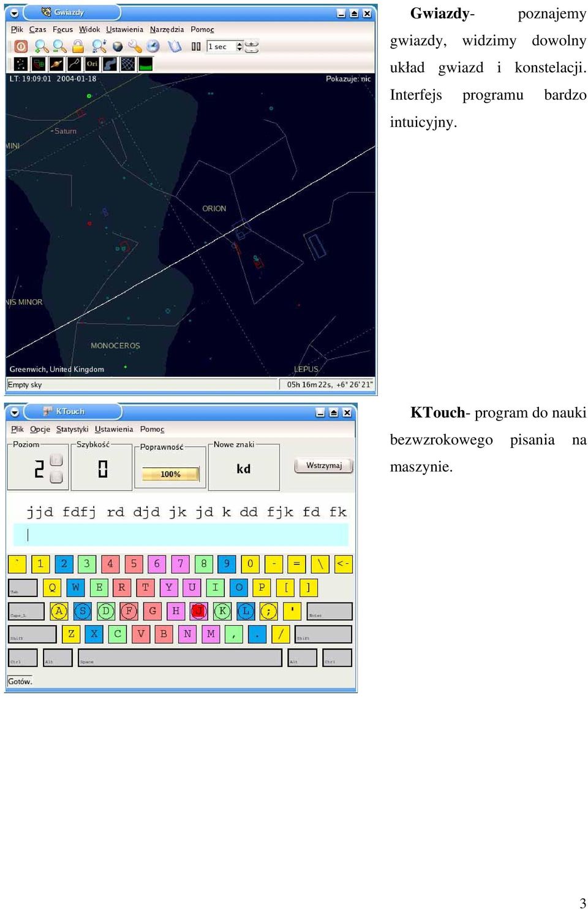
Task: Open Pomoc menu in Gwiazdy
Action: click(x=202, y=29)
